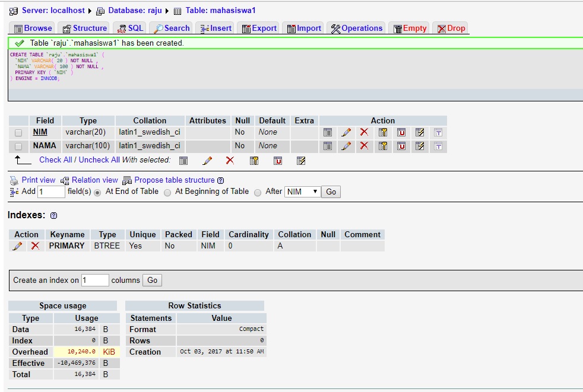The width and height of the screenshot is (583, 392).
Task: Create an index on the NAMA field
Action: click(420, 146)
